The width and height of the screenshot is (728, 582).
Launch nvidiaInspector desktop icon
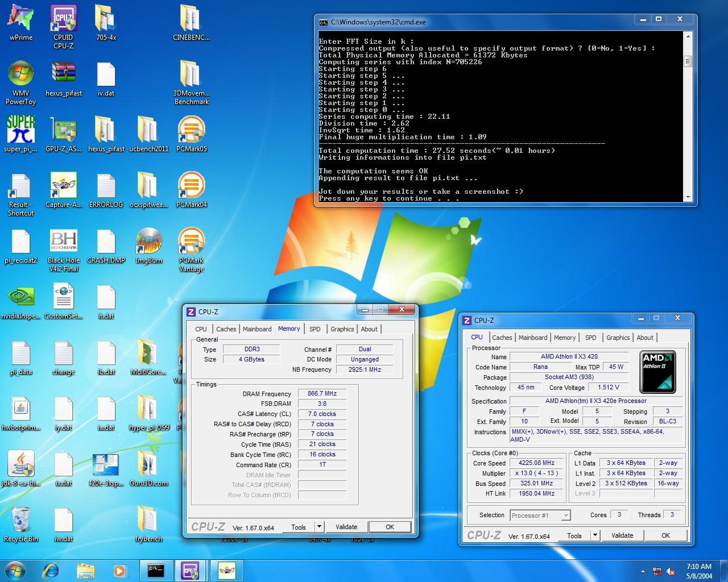(x=21, y=301)
